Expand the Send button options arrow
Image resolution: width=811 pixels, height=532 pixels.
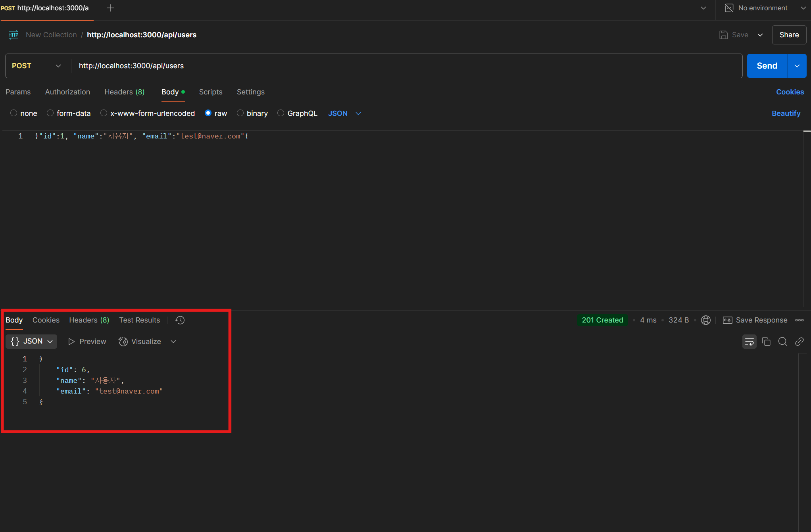pos(797,66)
